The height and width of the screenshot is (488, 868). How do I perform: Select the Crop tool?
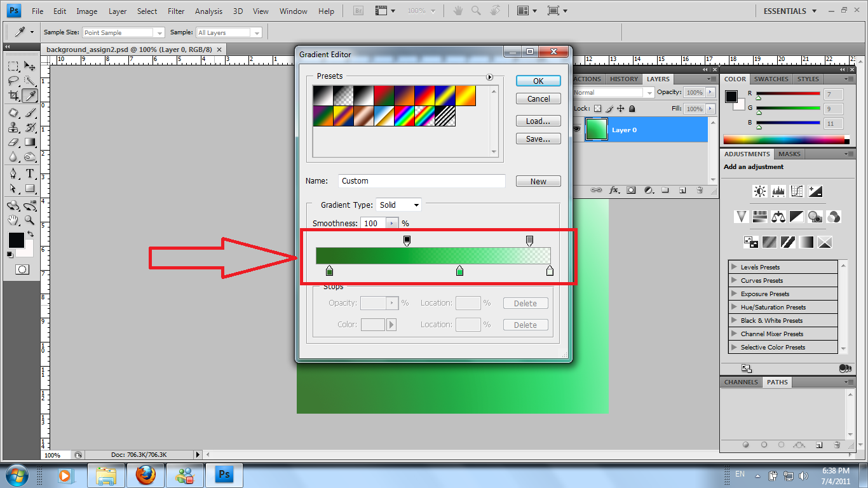[x=13, y=96]
